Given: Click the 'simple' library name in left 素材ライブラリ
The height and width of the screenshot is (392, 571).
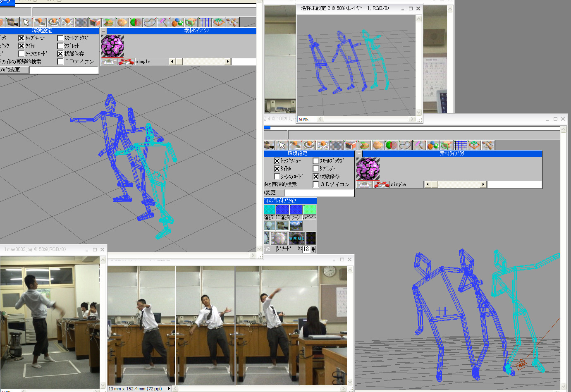Looking at the screenshot, I should pos(151,62).
